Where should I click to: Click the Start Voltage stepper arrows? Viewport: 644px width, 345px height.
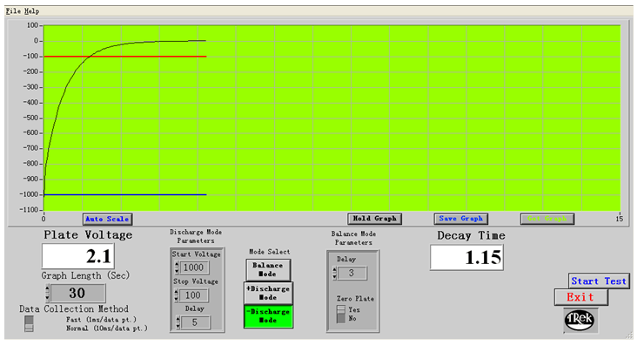tap(177, 267)
